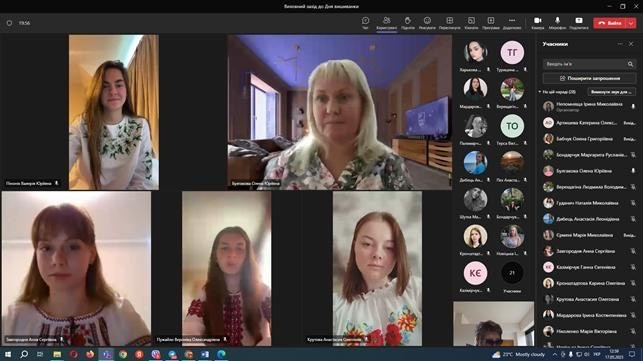Collapse the in-this-meeting participants list
Image resolution: width=643 pixels, height=361 pixels.
click(x=540, y=92)
